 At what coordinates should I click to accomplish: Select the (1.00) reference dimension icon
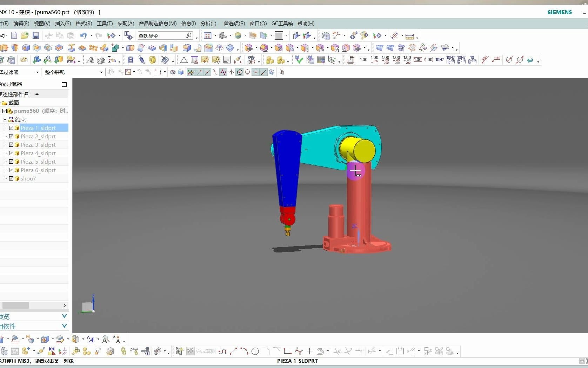[429, 60]
